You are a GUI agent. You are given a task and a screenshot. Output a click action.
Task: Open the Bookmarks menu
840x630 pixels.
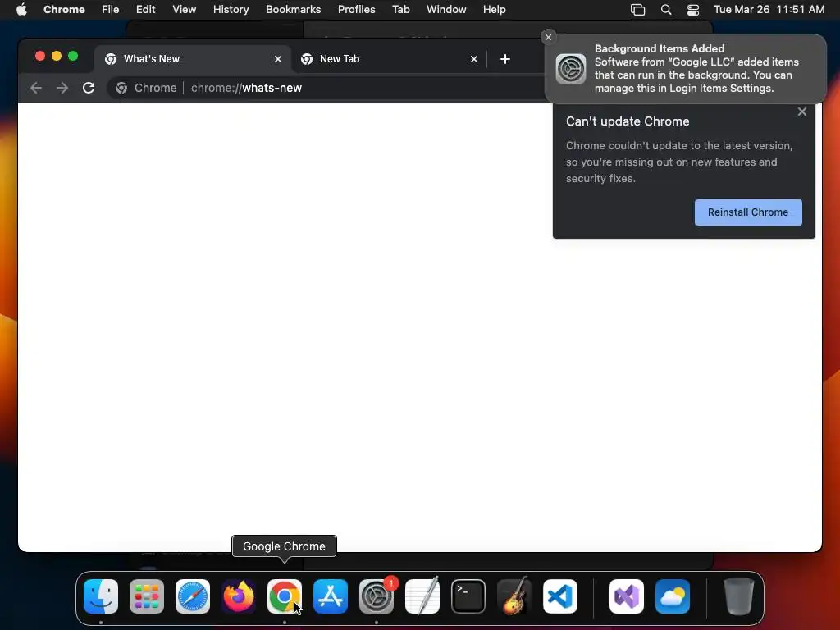(x=294, y=10)
